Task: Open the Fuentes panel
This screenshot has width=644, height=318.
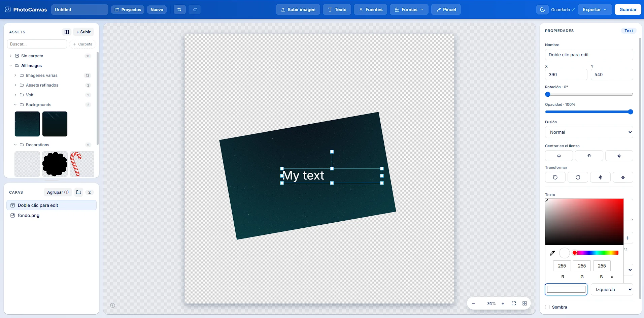Action: tap(370, 9)
